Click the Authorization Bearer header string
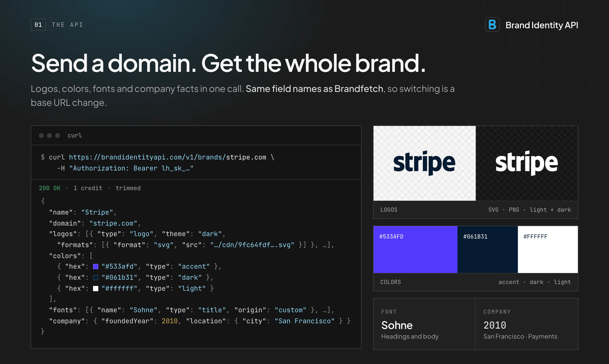This screenshot has height=364, width=609. [x=131, y=168]
